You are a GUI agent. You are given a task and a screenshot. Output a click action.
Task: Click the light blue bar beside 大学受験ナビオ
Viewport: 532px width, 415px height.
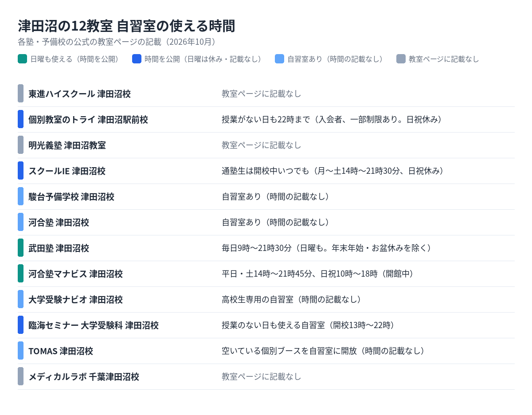[20, 299]
